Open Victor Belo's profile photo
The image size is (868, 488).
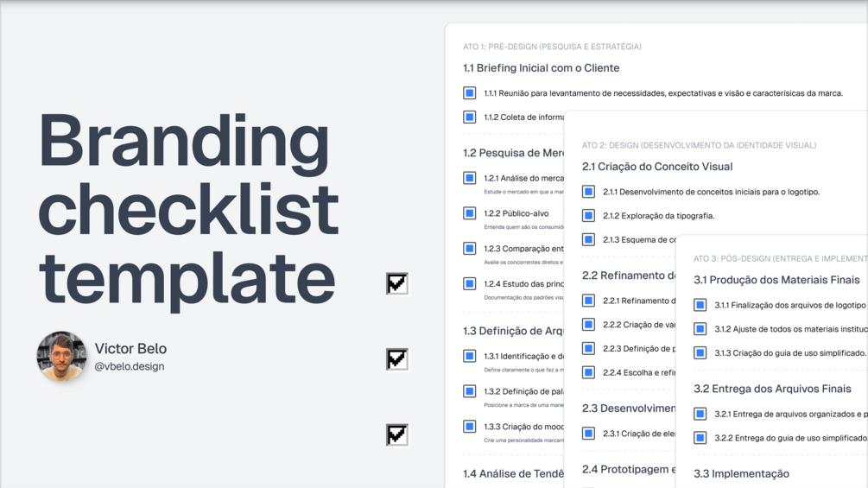coord(61,356)
